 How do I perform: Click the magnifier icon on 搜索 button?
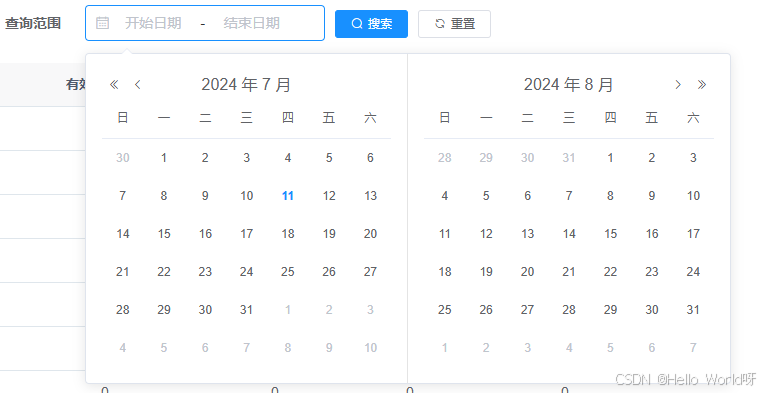coord(357,23)
